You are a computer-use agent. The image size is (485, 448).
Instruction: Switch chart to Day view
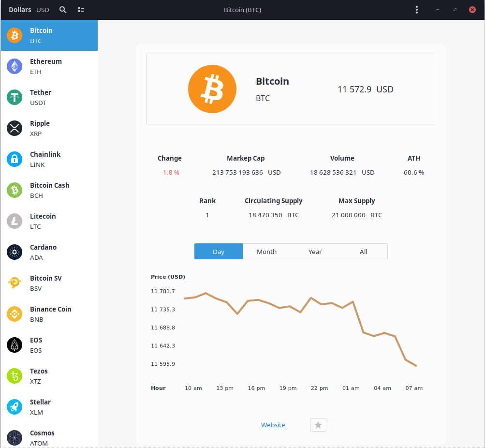pos(219,252)
